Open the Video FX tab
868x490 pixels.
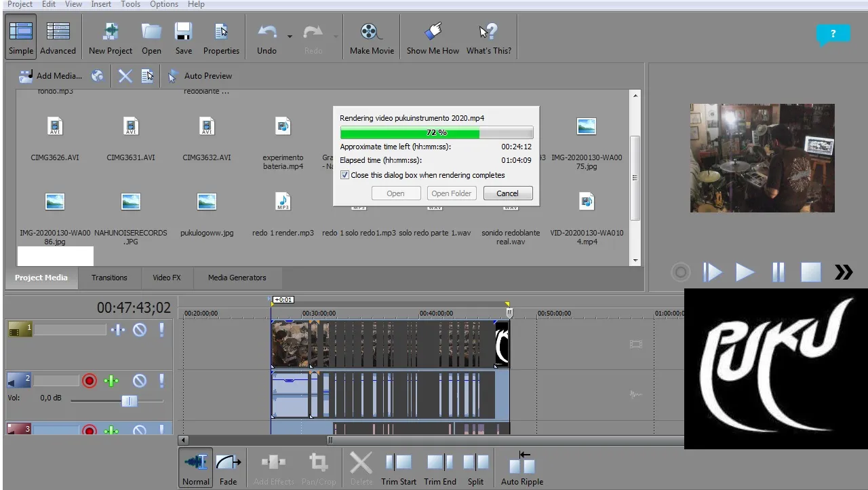[x=167, y=278]
